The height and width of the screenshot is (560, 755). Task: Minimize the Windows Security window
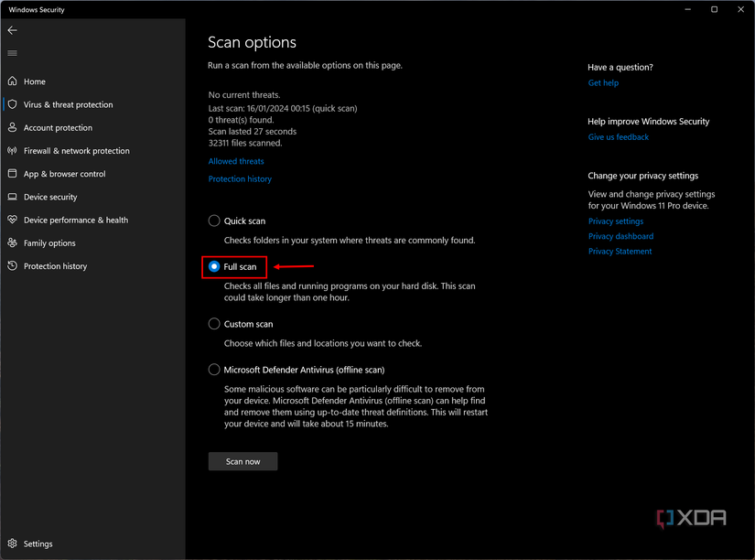pyautogui.click(x=688, y=10)
